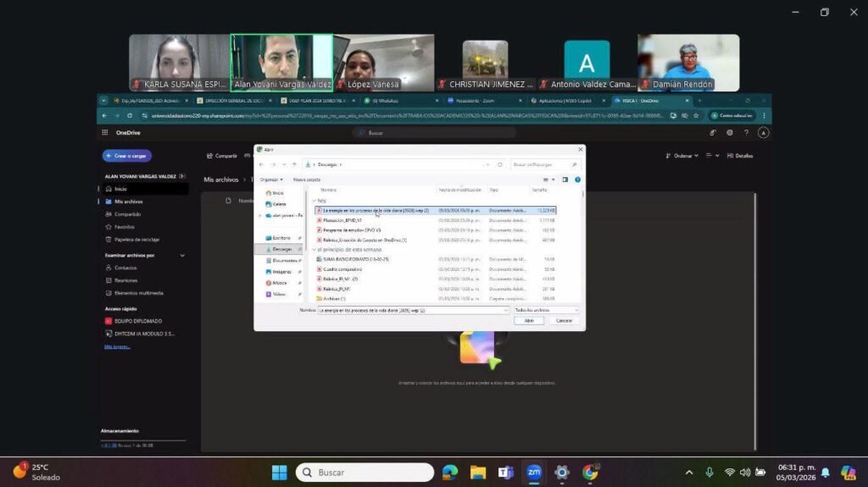Collapse the 'Examinar archivos por' section
This screenshot has height=487, width=868.
point(182,255)
